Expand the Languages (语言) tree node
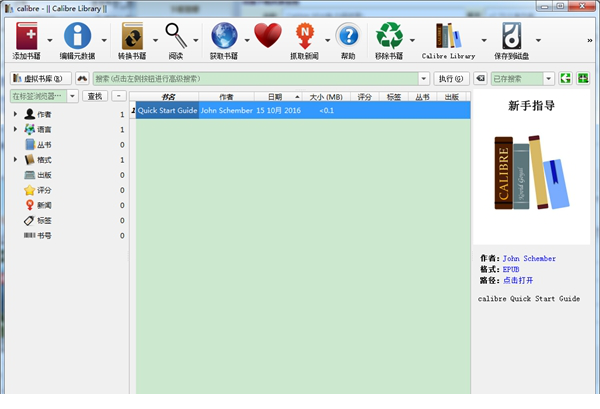 (x=15, y=129)
